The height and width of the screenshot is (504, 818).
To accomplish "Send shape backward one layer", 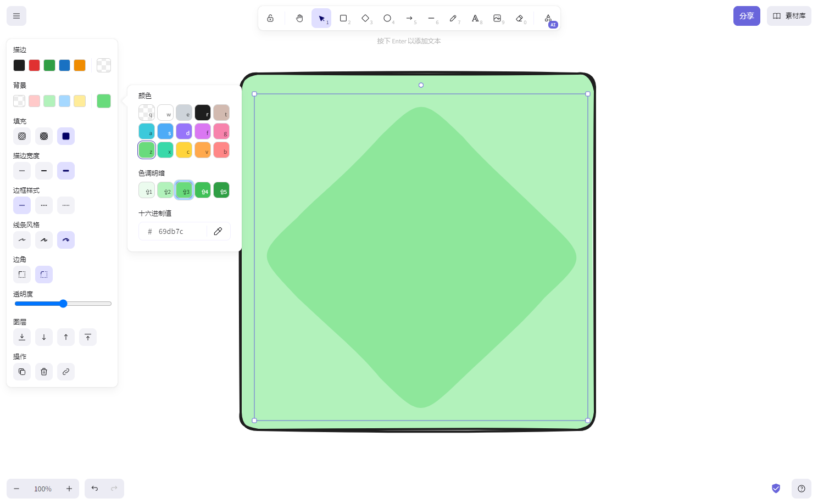I will point(44,337).
